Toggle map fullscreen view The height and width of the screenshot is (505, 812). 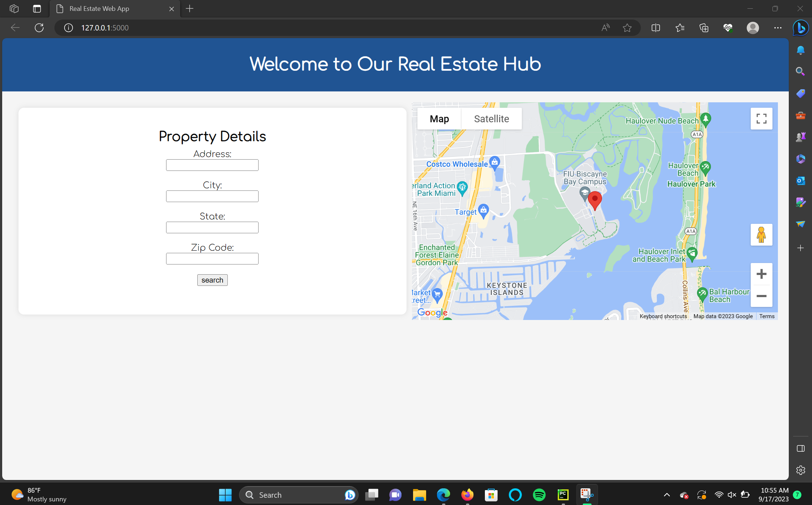[x=761, y=119]
